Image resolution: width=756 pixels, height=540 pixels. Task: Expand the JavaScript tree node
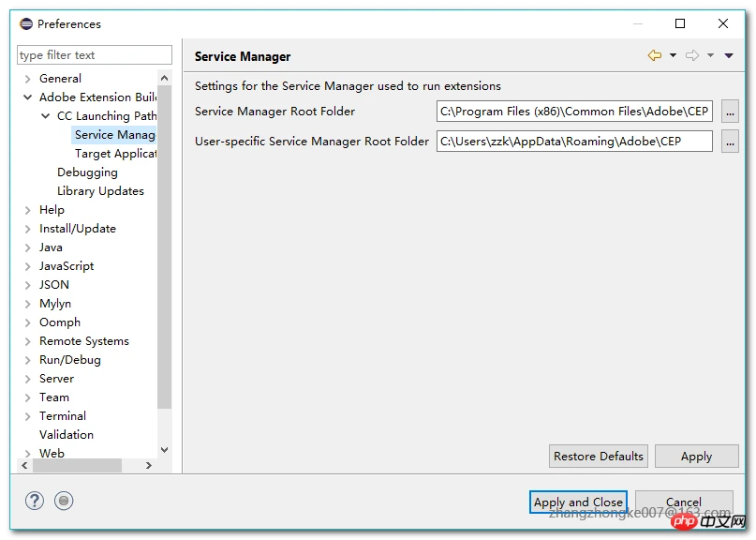(x=27, y=266)
